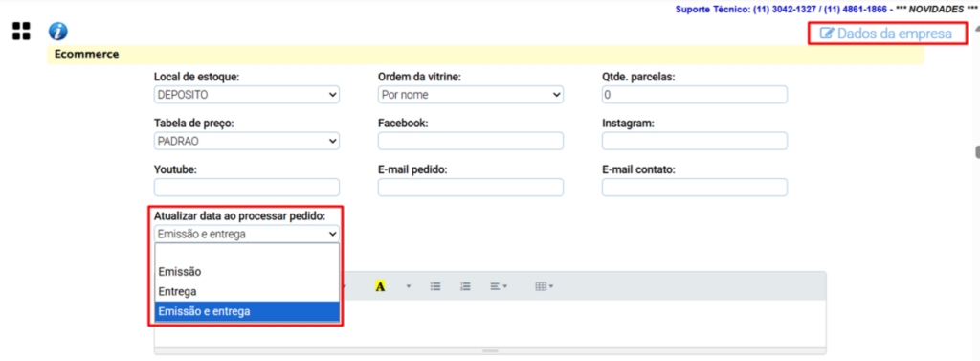Click the Qtde. parcelas field
Image resolution: width=980 pixels, height=361 pixels.
[695, 95]
